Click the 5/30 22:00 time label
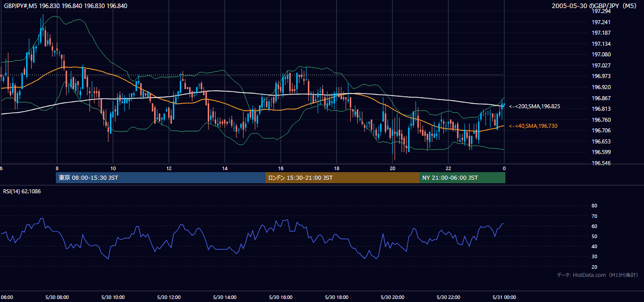644x302 pixels. coord(448,297)
